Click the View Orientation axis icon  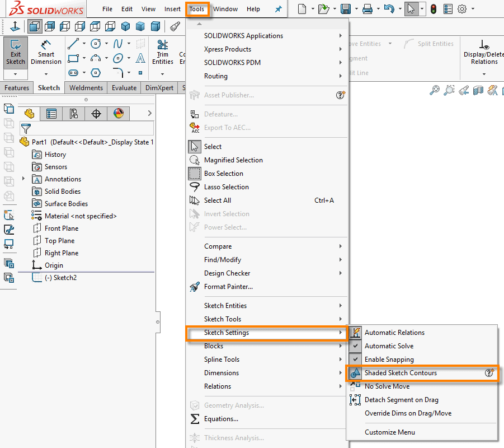[x=15, y=26]
